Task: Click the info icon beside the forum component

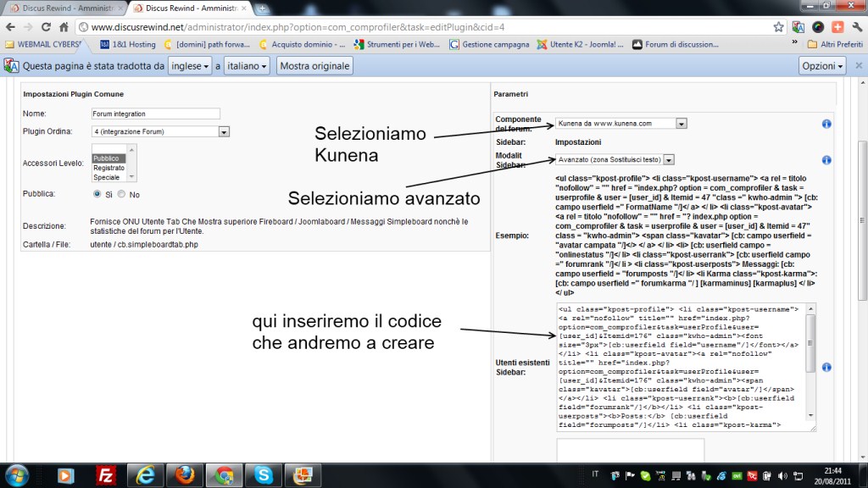Action: pos(826,124)
